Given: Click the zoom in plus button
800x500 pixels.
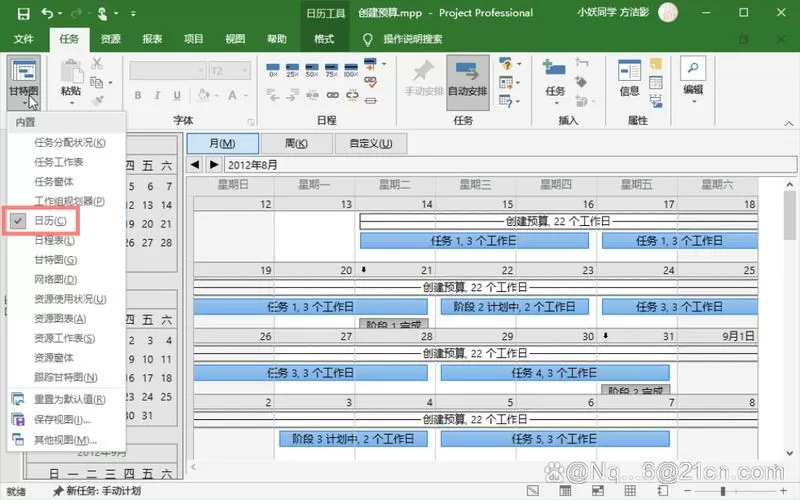Looking at the screenshot, I should click(784, 491).
